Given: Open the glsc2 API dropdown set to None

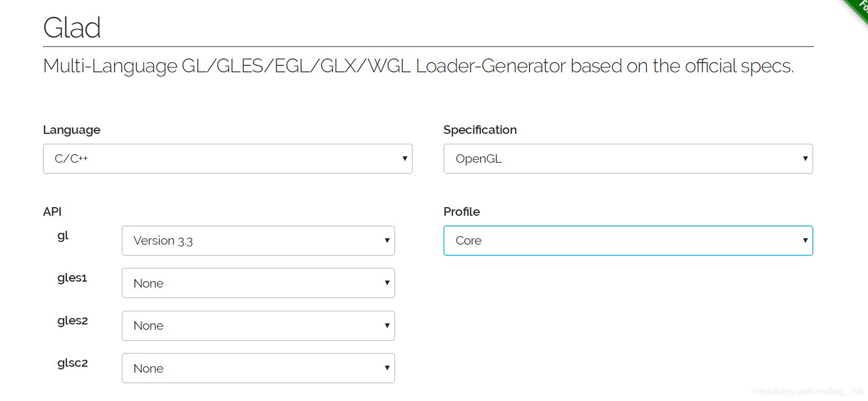Looking at the screenshot, I should [x=258, y=368].
